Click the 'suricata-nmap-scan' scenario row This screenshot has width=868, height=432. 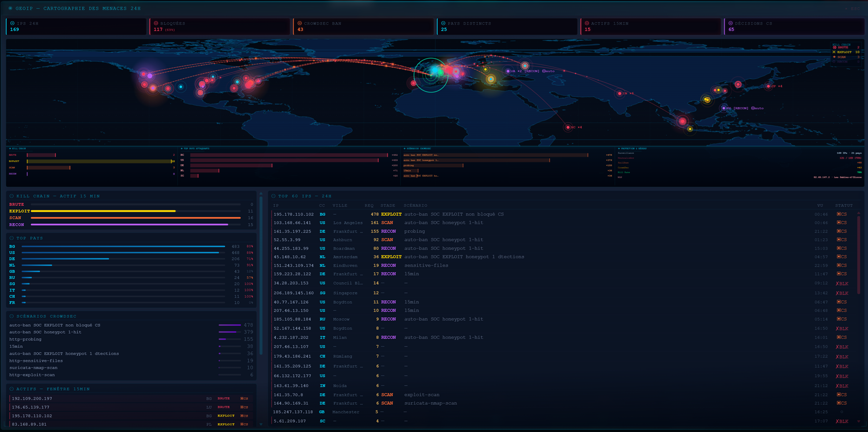pos(131,368)
